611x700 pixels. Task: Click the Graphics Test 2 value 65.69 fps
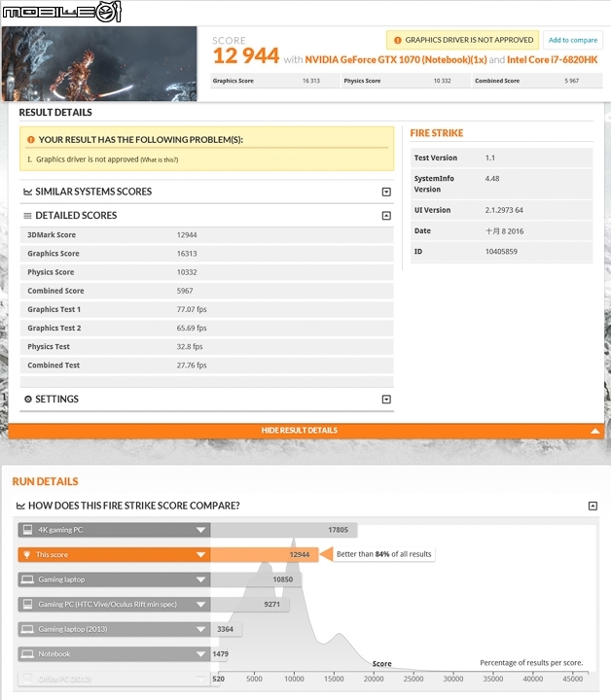click(192, 329)
